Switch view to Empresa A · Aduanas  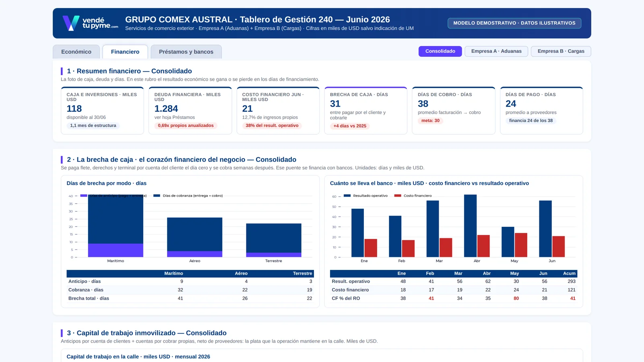(x=496, y=51)
